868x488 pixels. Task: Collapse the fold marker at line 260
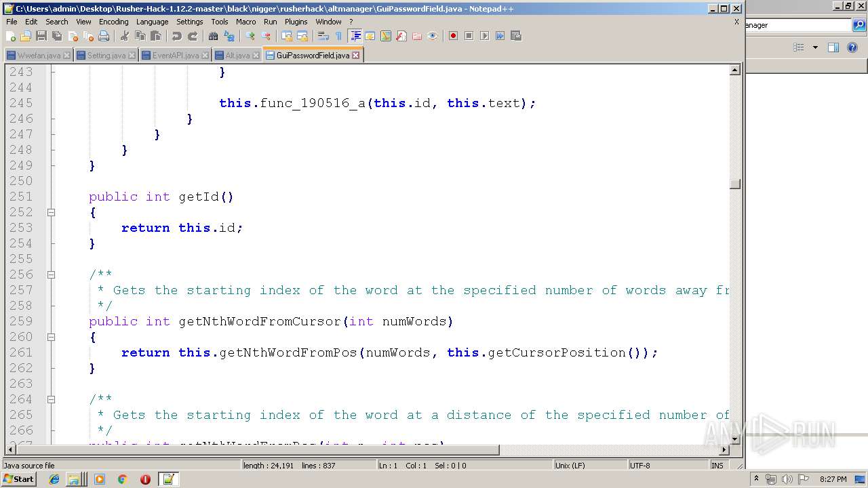(x=51, y=337)
